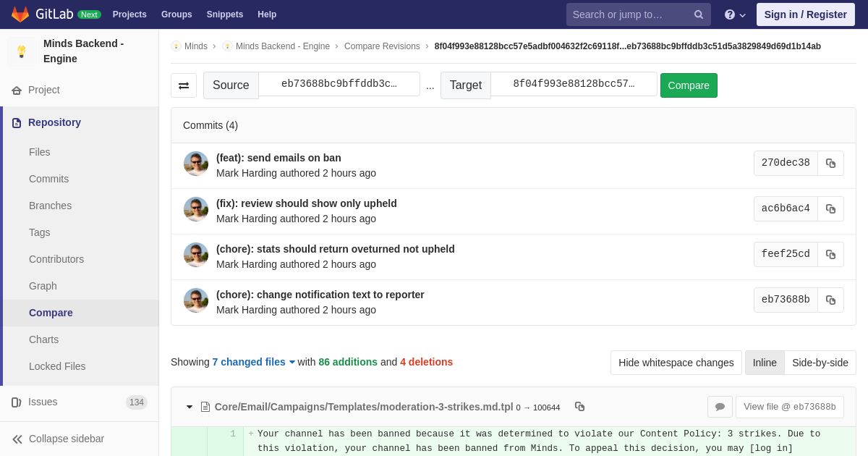Copy file path of moderation-3-strikes.md.tpl
This screenshot has height=456, width=868.
tap(579, 407)
